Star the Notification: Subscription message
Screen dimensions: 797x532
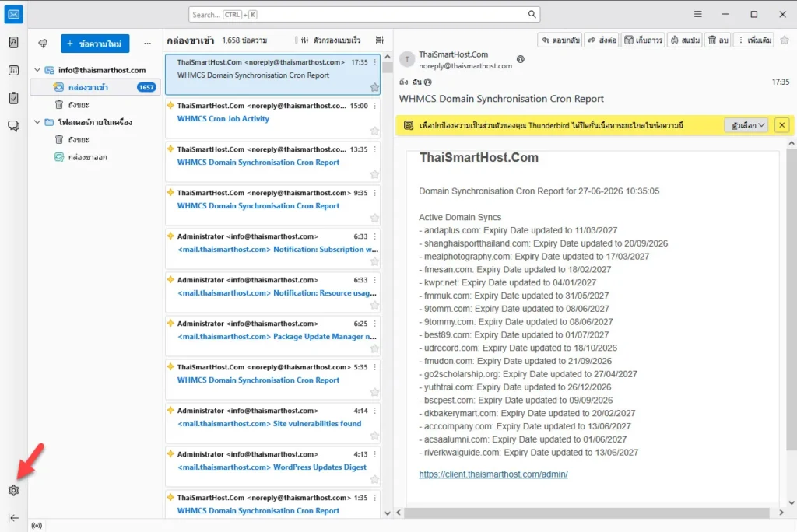point(374,261)
